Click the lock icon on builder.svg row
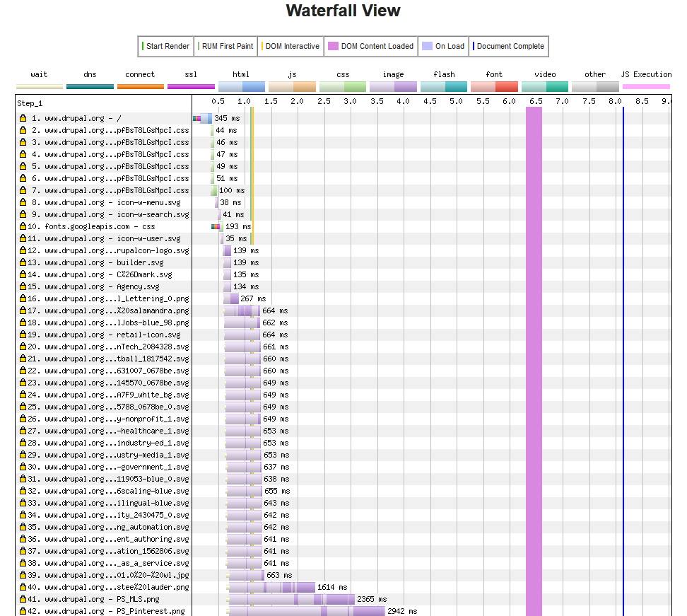Image resolution: width=687 pixels, height=616 pixels. [23, 263]
